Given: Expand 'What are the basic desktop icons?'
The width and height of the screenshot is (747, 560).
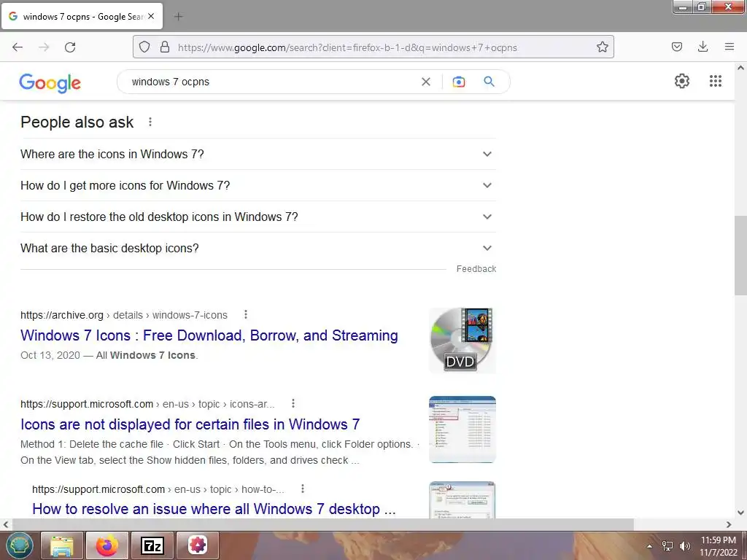Looking at the screenshot, I should click(x=258, y=249).
